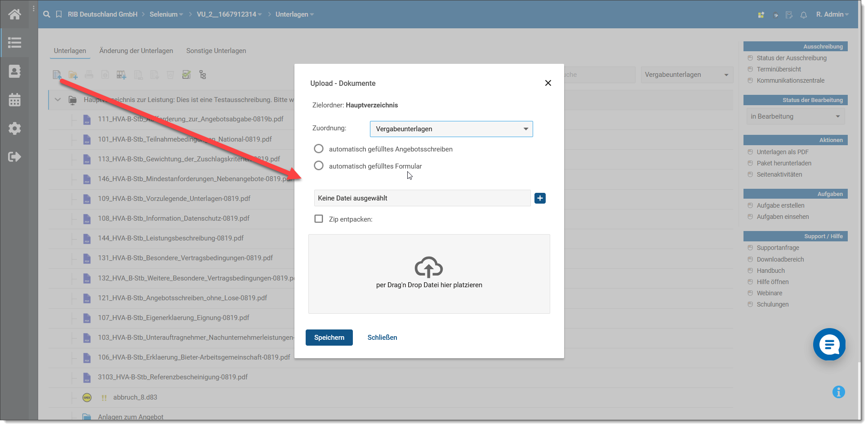This screenshot has width=868, height=427.
Task: Open Seitenaktivitäten link
Action: pos(779,174)
